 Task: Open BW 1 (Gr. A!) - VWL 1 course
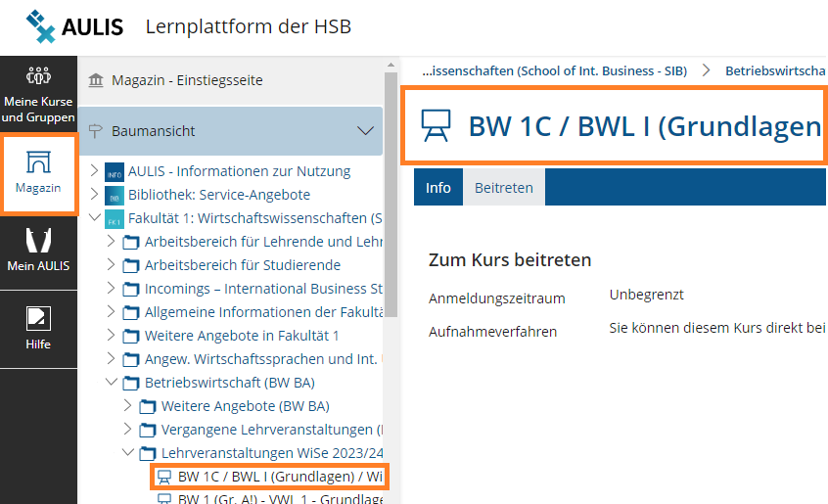[x=280, y=499]
